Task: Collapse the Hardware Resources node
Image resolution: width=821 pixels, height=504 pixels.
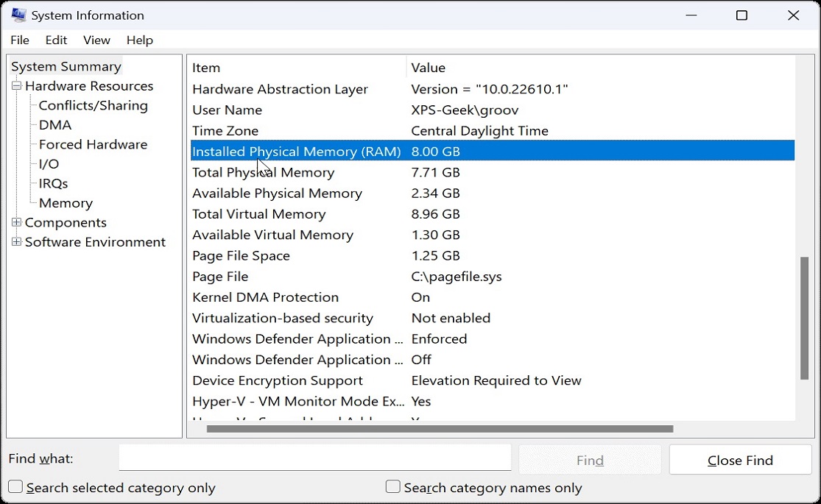Action: click(x=17, y=85)
